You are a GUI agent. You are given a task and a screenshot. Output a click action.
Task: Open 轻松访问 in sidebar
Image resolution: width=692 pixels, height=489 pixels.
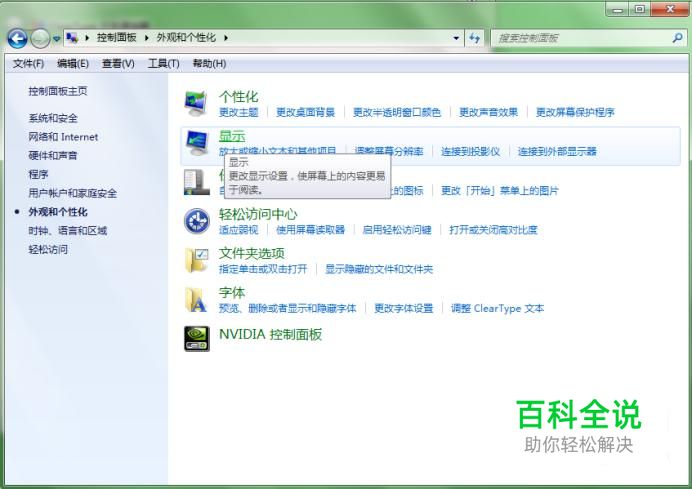tap(48, 249)
